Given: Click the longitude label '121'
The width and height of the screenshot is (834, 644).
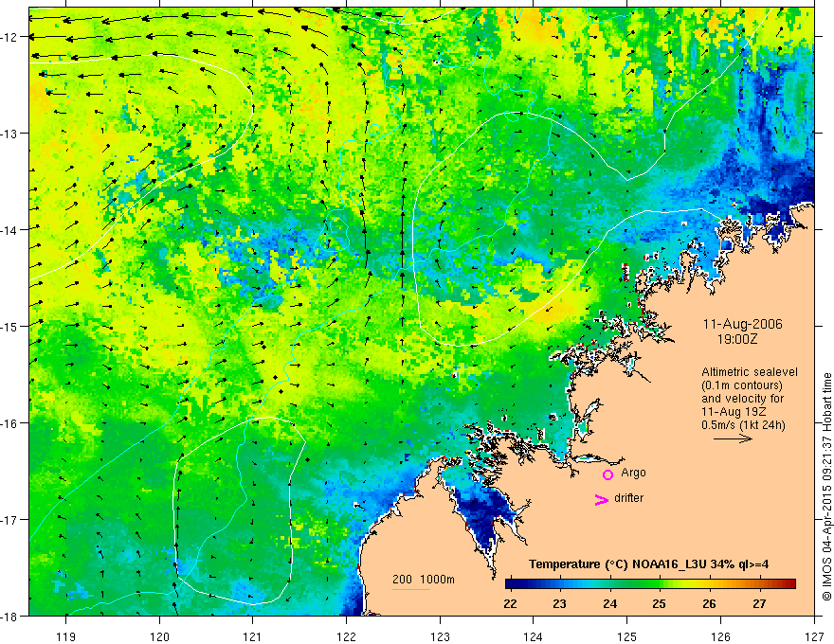Looking at the screenshot, I should pos(253,636).
